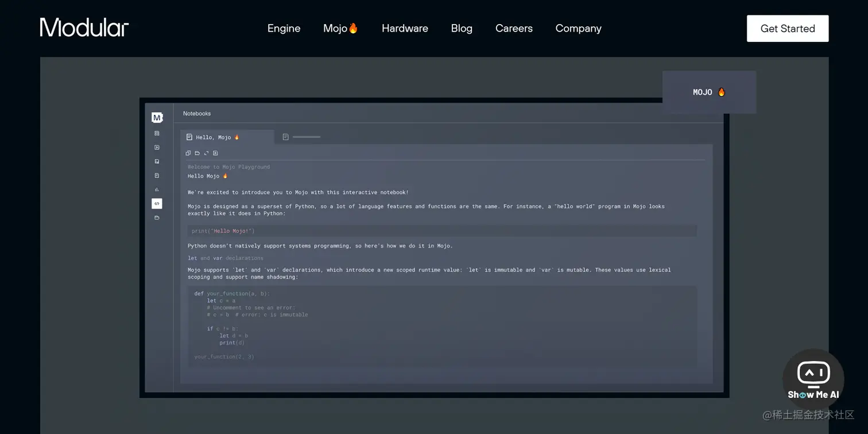This screenshot has height=434, width=868.
Task: Click the 'let and var declarations' heading
Action: (x=226, y=258)
